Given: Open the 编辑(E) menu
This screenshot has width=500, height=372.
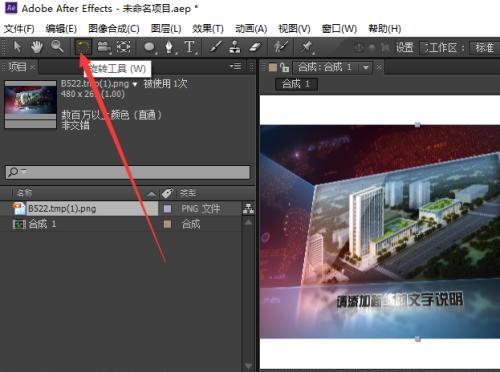Looking at the screenshot, I should click(x=61, y=29).
